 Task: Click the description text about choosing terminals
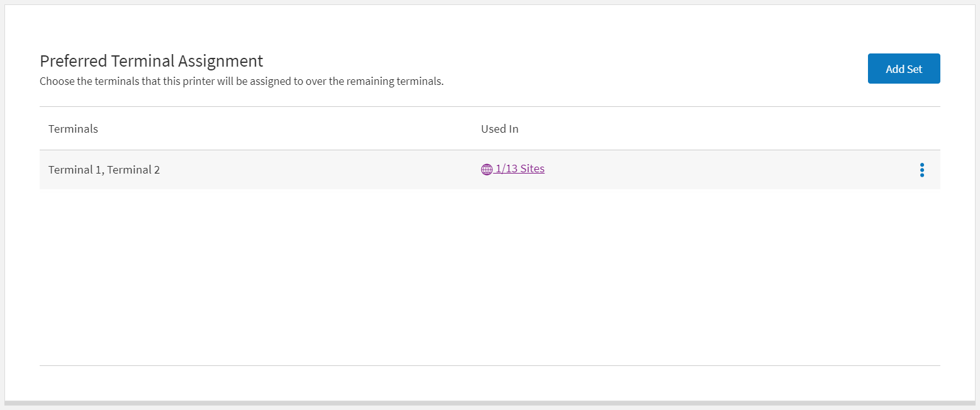tap(241, 81)
